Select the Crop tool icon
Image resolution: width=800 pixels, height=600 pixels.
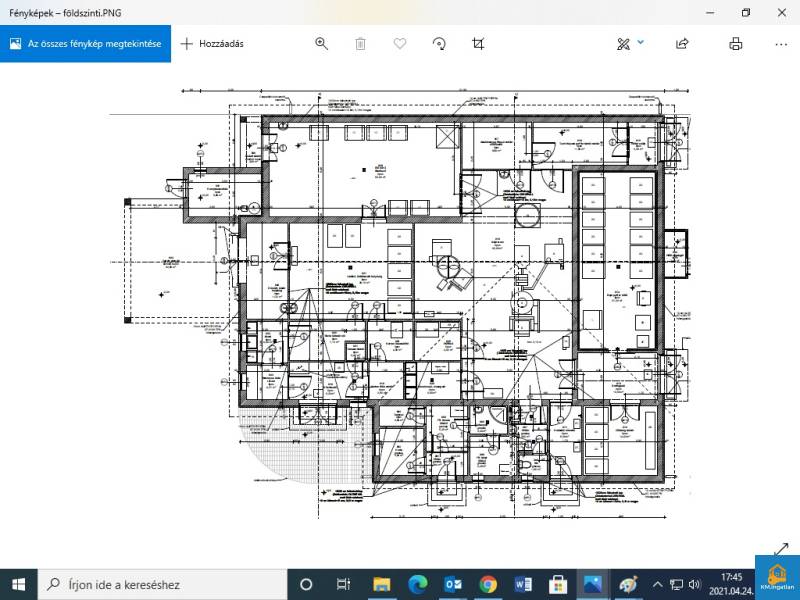[478, 44]
